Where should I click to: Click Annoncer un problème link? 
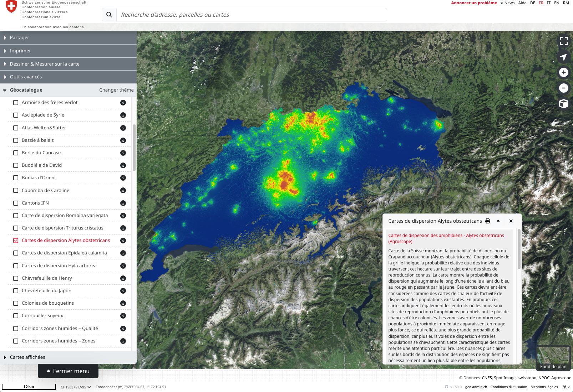click(x=474, y=3)
